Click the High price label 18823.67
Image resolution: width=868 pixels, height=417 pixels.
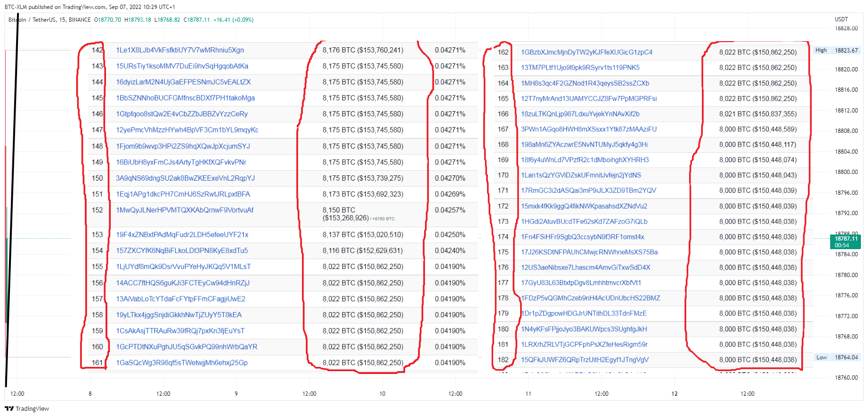point(846,50)
